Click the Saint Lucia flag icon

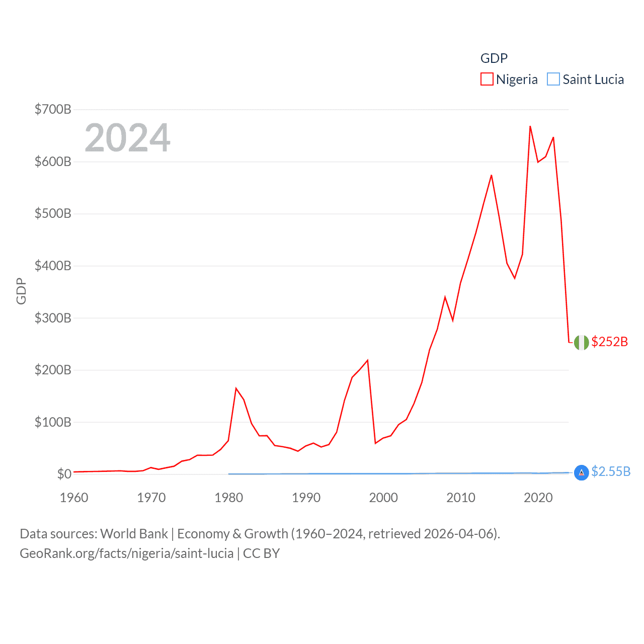tap(581, 472)
